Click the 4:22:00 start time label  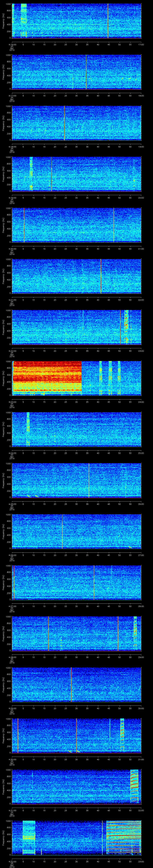coord(12,351)
